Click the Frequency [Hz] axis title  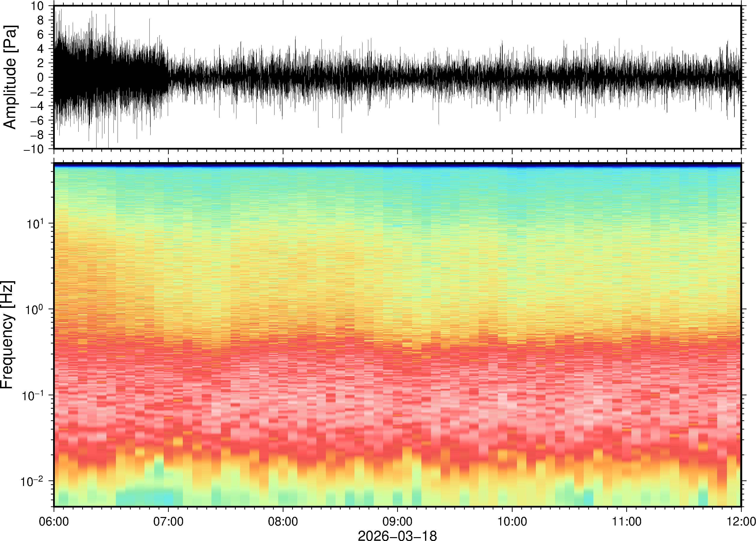click(7, 335)
